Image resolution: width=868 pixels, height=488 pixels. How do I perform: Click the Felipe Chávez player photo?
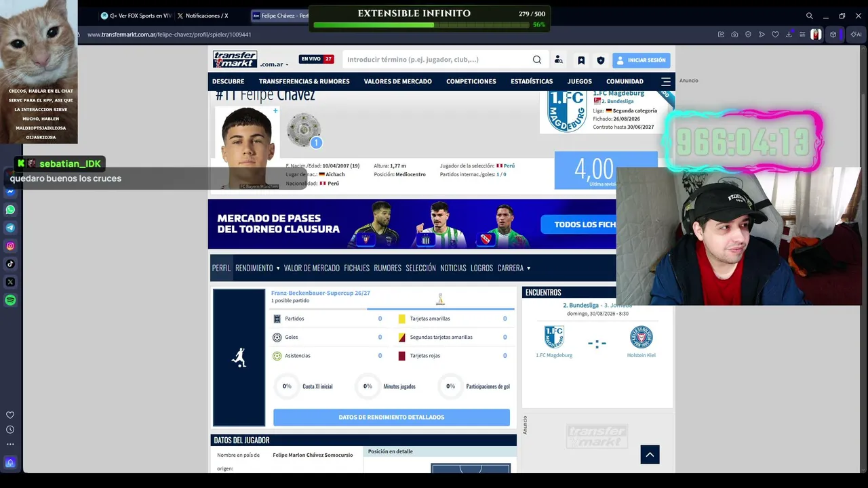point(247,148)
